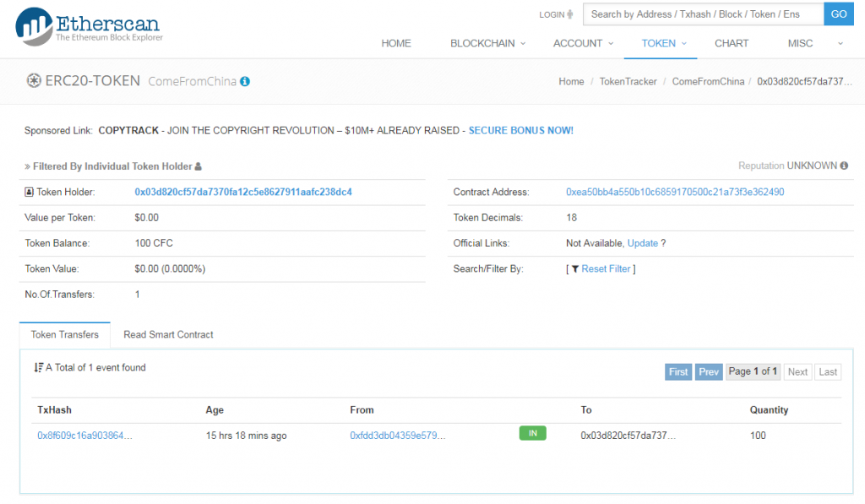The height and width of the screenshot is (504, 865).
Task: Click the From column header
Action: click(x=362, y=409)
